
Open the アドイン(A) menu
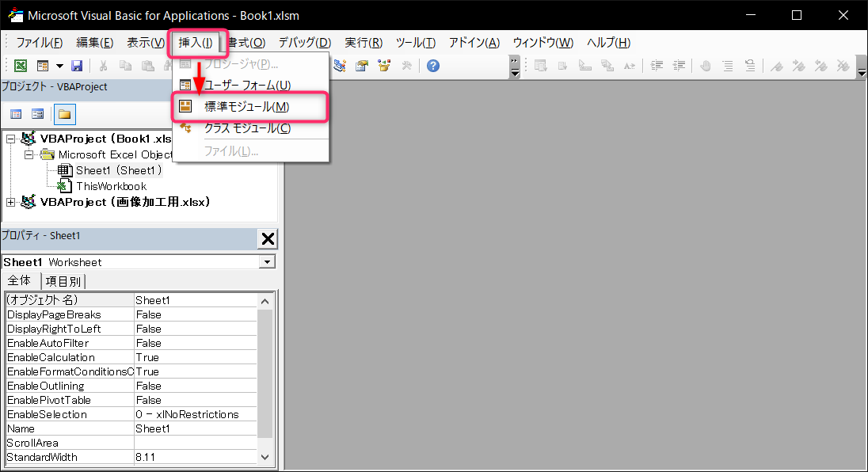pyautogui.click(x=474, y=43)
